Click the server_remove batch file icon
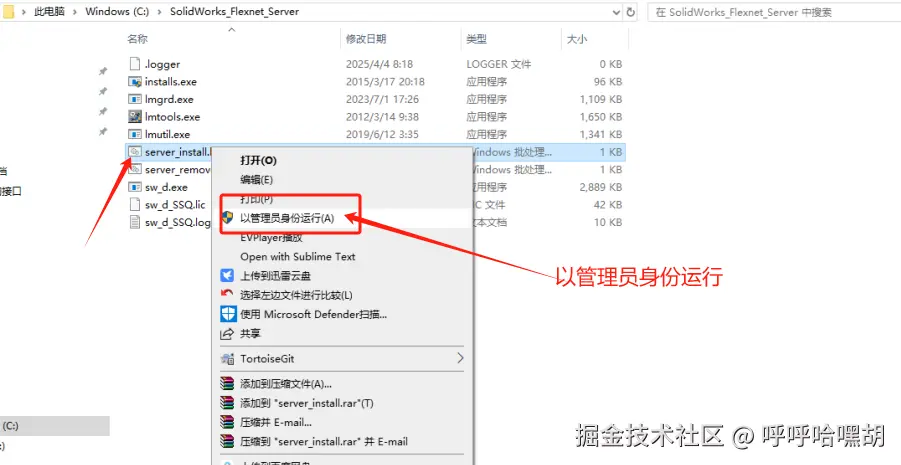This screenshot has width=901, height=465. click(x=134, y=170)
